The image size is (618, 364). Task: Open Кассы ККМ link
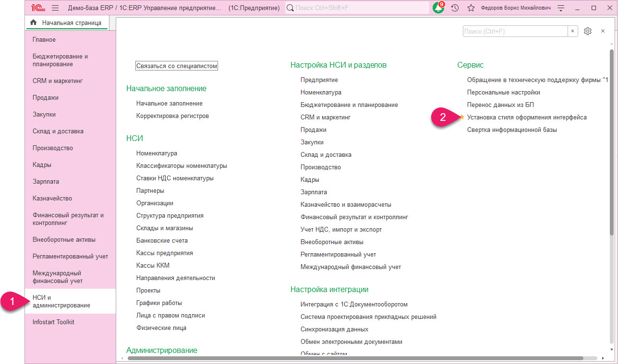coord(153,266)
